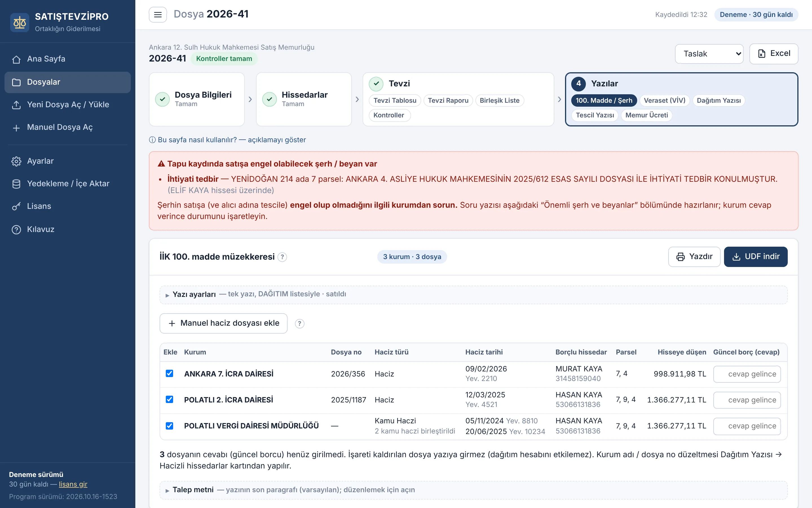The image size is (812, 508).
Task: Uncheck POLATLI VERGİ DAİRESİ MÜDÜRLÜĞÜ row checkbox
Action: [169, 426]
